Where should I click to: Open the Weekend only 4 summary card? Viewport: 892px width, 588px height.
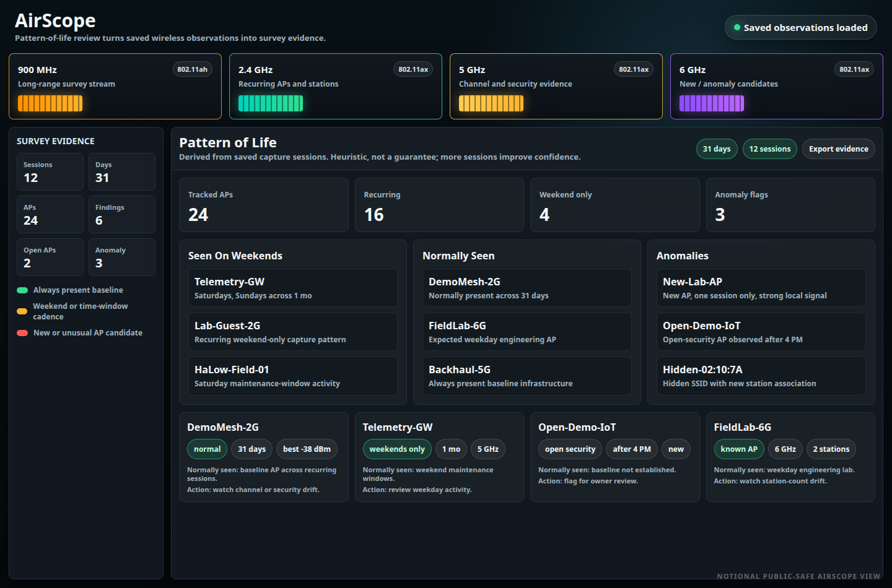pos(615,205)
